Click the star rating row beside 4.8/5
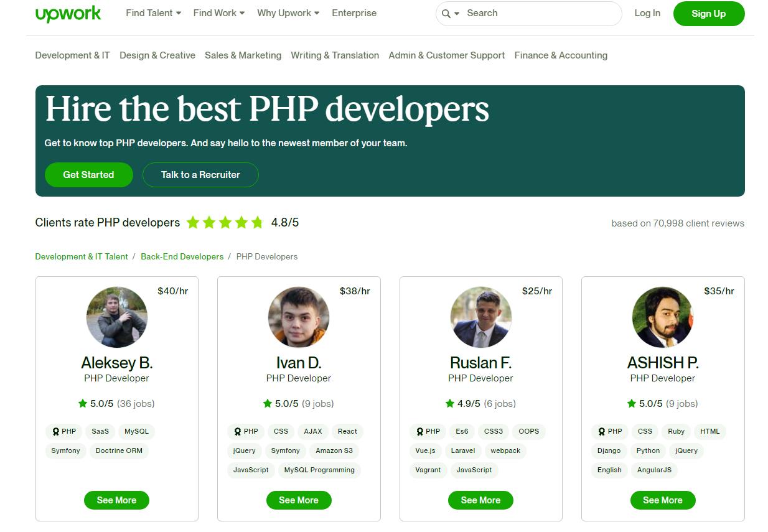The width and height of the screenshot is (768, 532). [225, 222]
